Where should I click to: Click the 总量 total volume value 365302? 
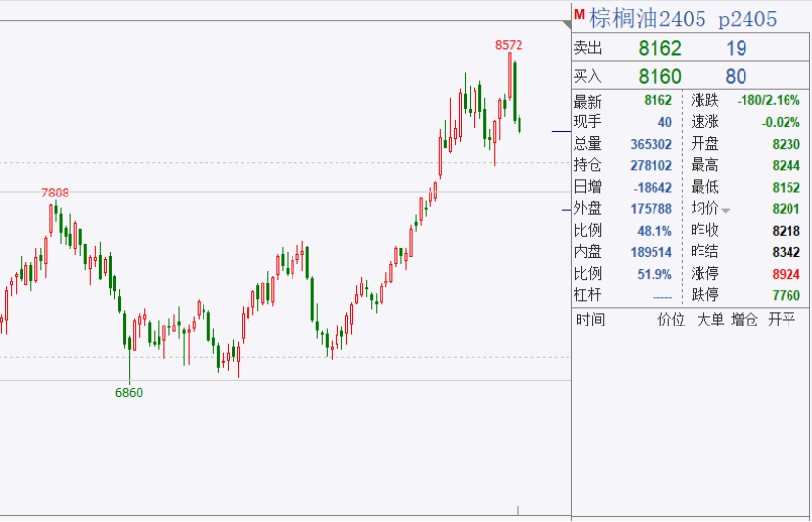click(x=651, y=144)
